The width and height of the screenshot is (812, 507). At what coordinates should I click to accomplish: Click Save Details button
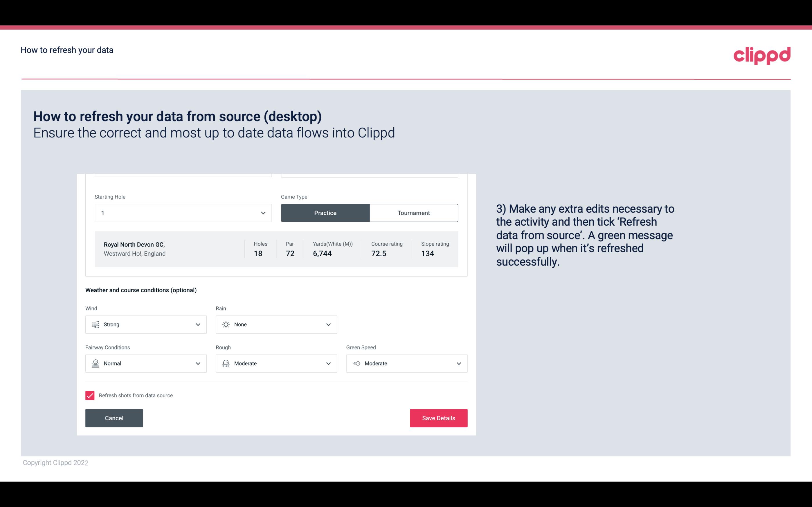439,418
